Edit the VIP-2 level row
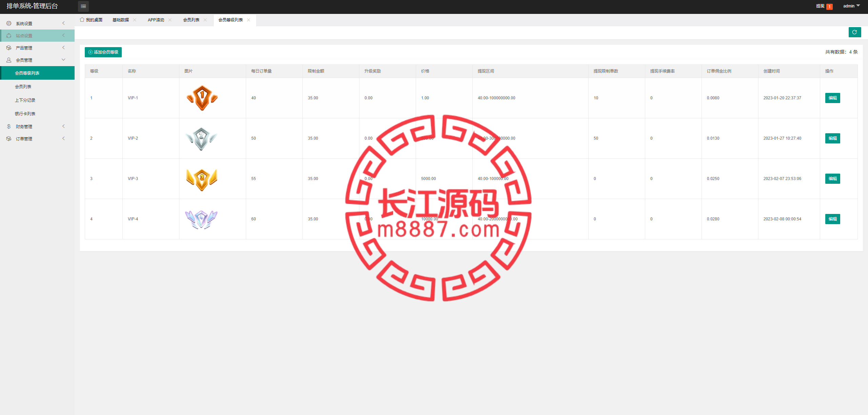This screenshot has width=868, height=415. tap(832, 138)
